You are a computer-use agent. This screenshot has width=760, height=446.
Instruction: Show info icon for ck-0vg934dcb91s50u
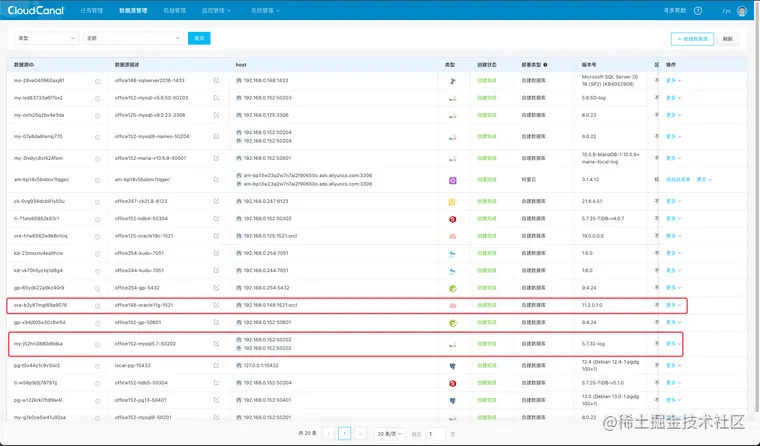(97, 202)
